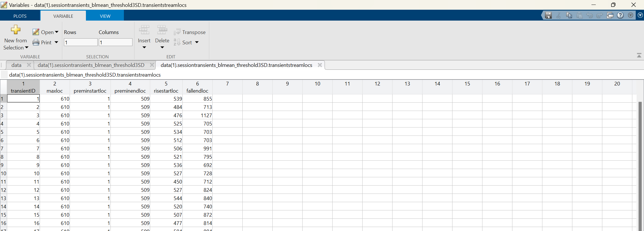Click the Sort A-Z icon

point(177,42)
